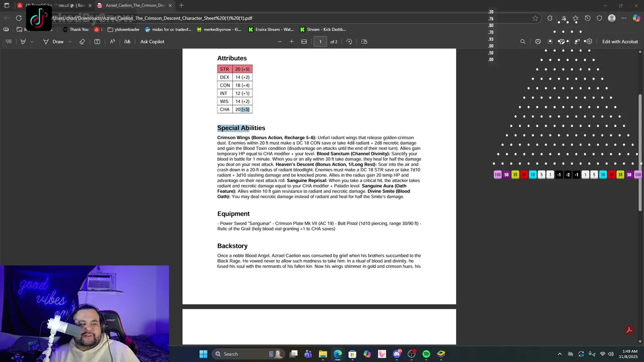Viewport: 644px width, 362px height.
Task: Open the ytdownloader bookmarks folder
Action: (x=123, y=30)
